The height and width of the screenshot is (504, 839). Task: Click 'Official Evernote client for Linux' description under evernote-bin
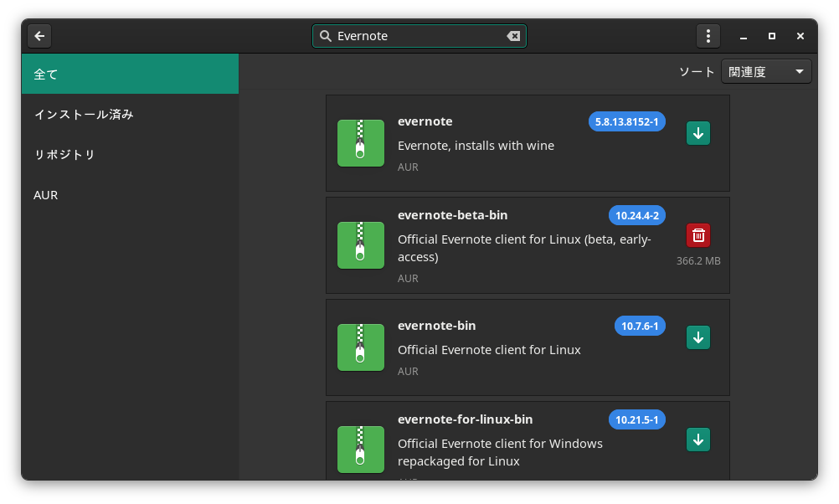click(489, 350)
